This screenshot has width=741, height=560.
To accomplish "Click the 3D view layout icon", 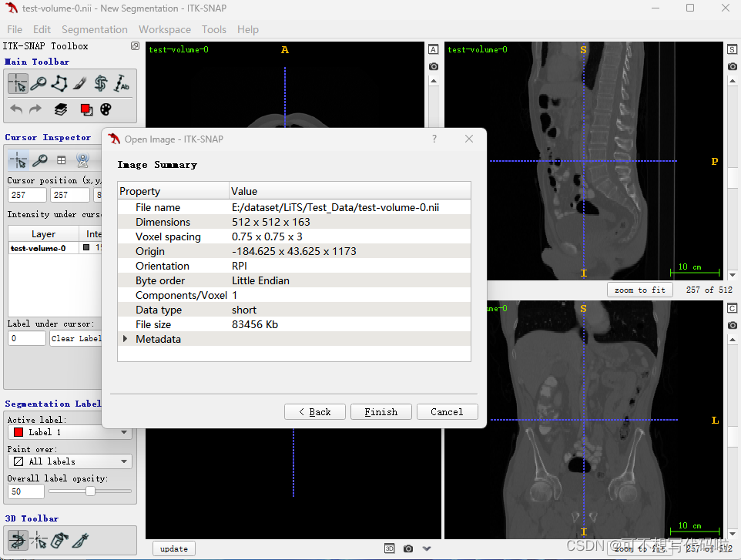I will 390,548.
